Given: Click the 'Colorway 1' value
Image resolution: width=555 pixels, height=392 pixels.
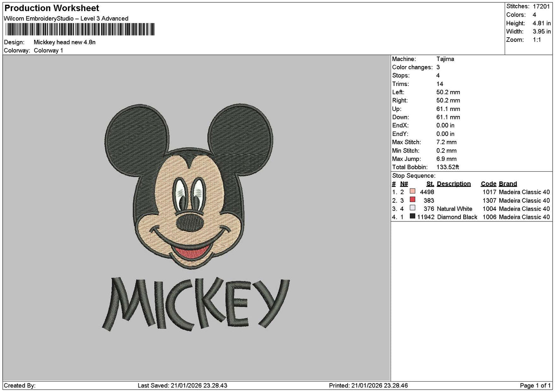Looking at the screenshot, I should (48, 51).
